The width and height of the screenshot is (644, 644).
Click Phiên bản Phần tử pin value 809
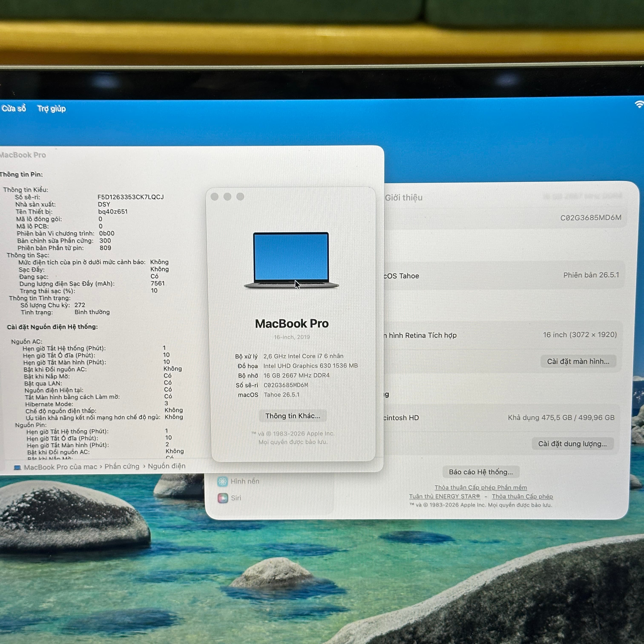105,248
